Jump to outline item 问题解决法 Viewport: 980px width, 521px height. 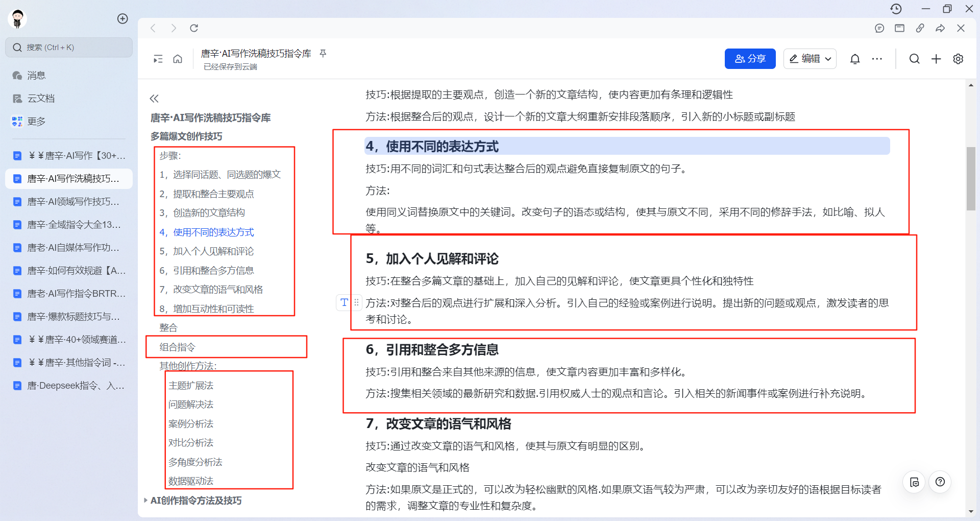(x=191, y=405)
